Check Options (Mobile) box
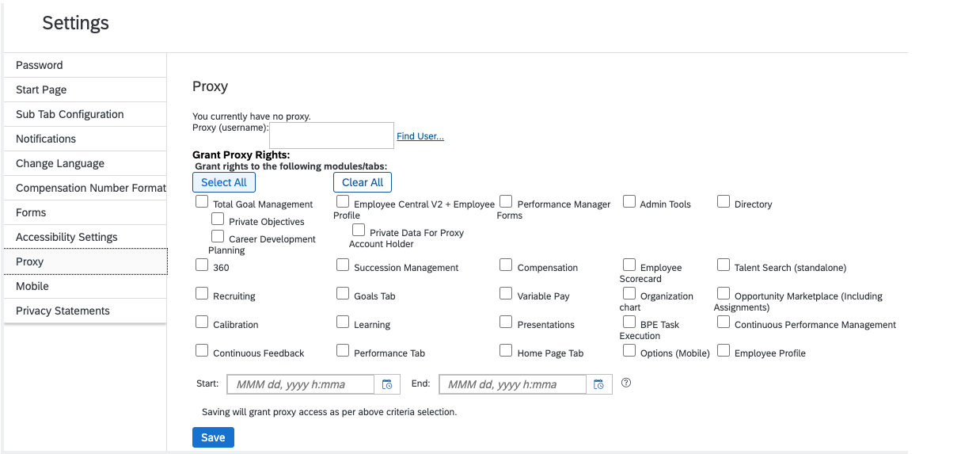The image size is (980, 454). point(629,351)
